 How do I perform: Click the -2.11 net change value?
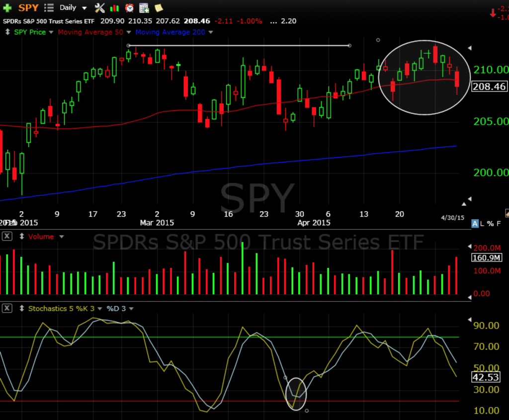[x=223, y=21]
